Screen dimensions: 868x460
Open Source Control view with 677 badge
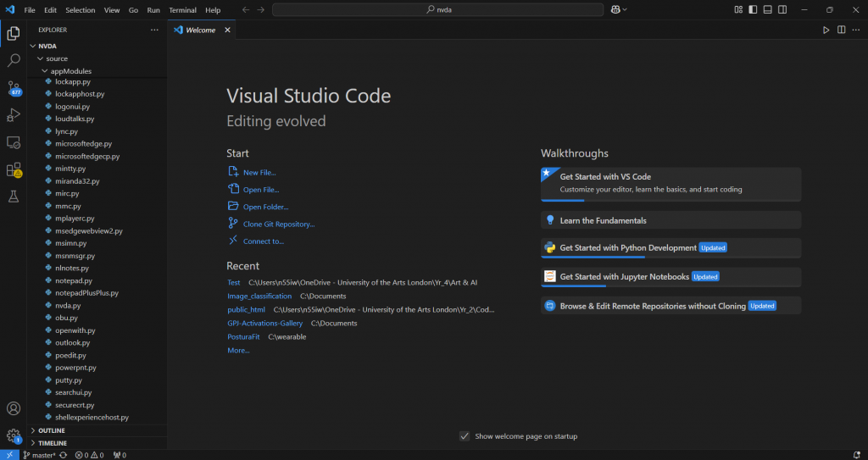(14, 87)
